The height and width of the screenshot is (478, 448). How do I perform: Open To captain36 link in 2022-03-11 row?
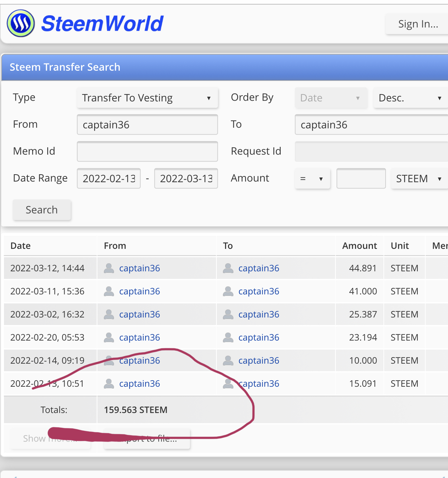click(259, 291)
